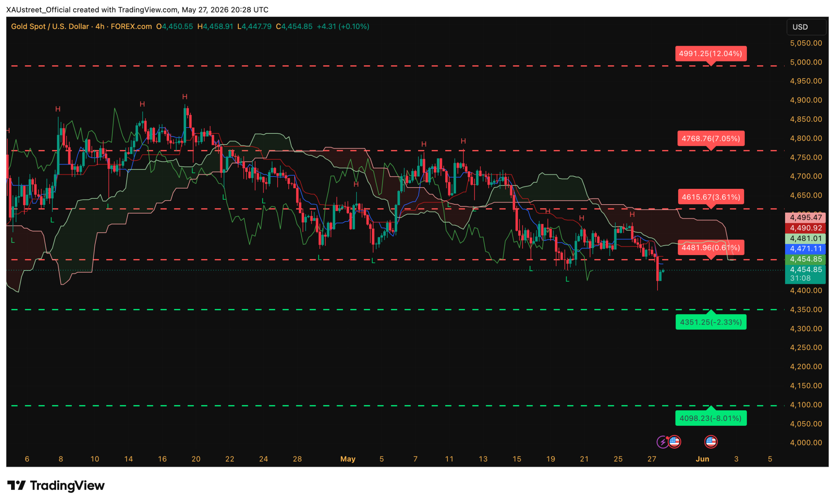Viewport: 835px width, 504px height.
Task: Click the 14 date on time axis
Action: coord(129,459)
